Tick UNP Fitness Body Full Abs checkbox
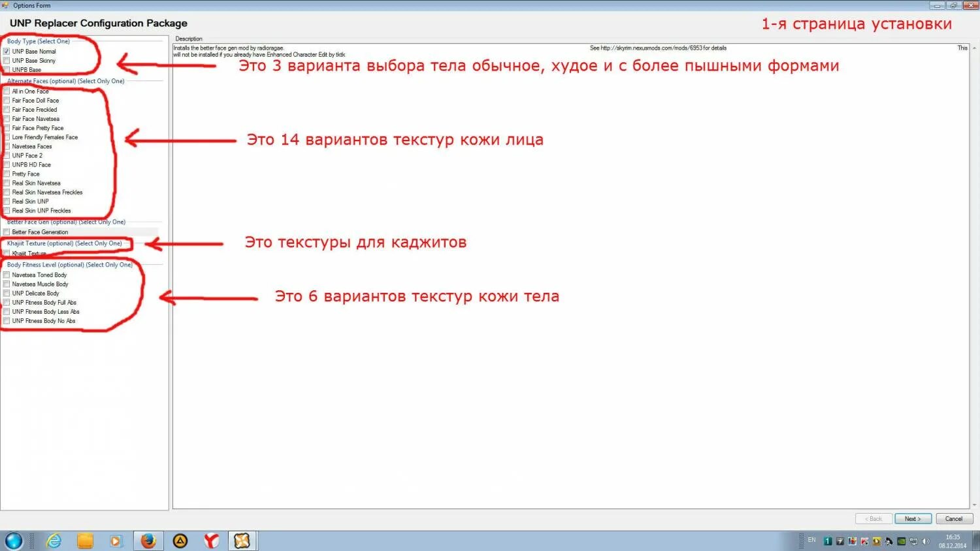 [7, 303]
